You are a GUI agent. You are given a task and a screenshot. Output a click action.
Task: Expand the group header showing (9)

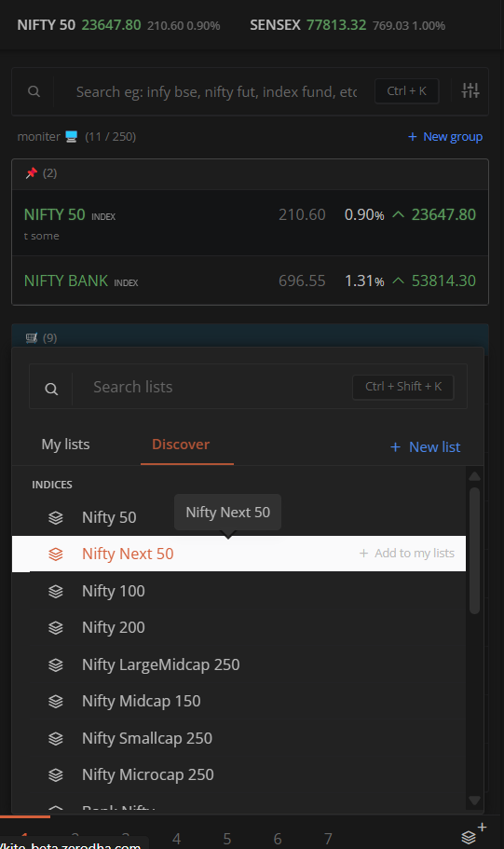[x=250, y=338]
